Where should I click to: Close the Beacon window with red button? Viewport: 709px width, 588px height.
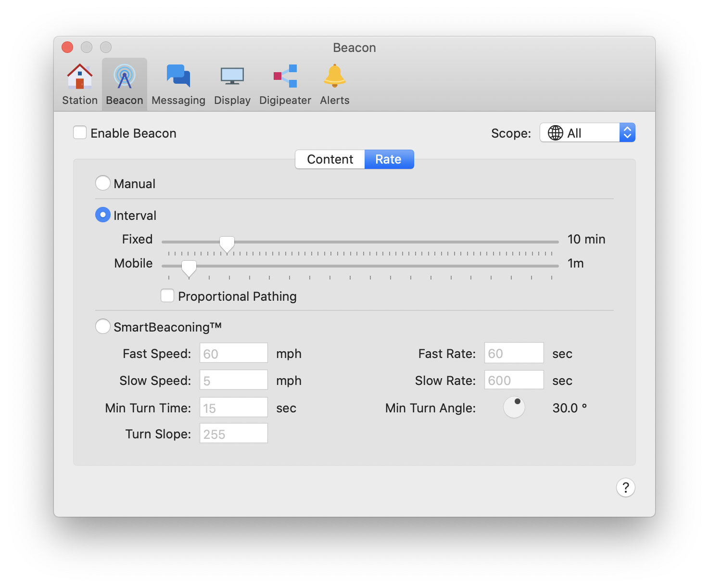point(67,47)
